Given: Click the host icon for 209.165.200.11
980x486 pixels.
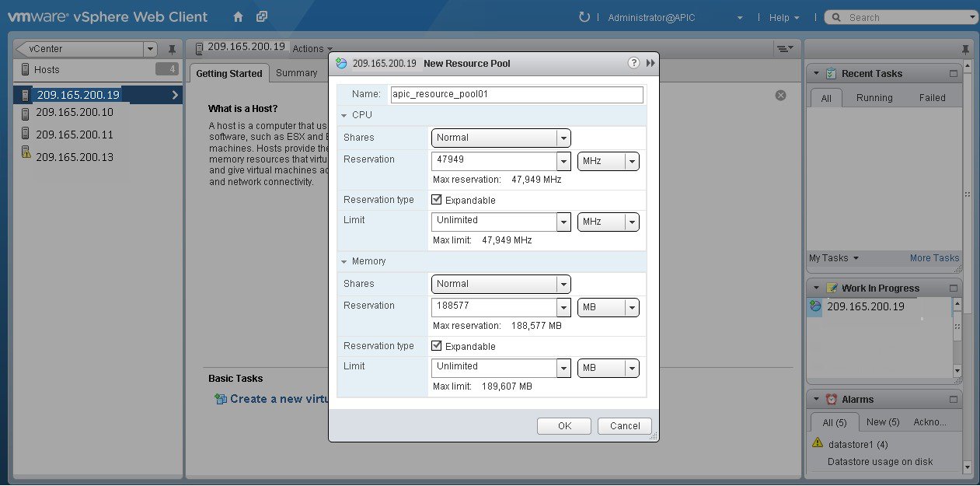Looking at the screenshot, I should pos(26,134).
